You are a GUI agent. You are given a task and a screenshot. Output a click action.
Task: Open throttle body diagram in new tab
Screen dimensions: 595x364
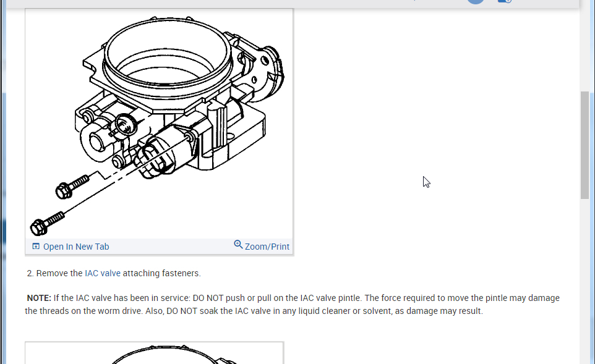76,247
